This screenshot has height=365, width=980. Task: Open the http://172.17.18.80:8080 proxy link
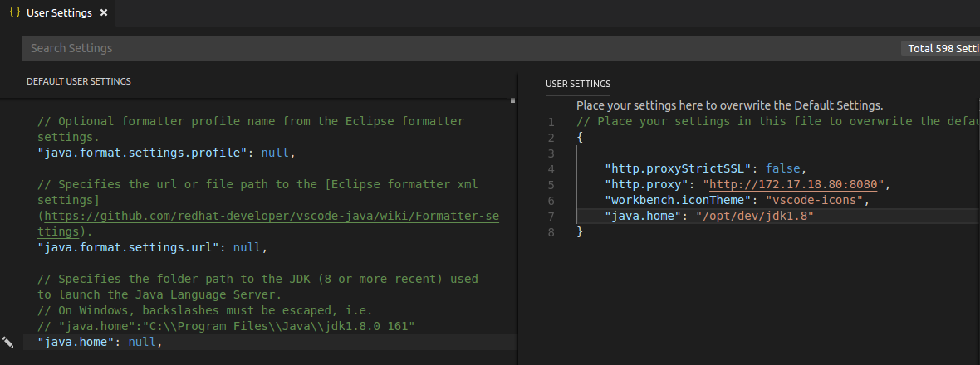pos(794,185)
